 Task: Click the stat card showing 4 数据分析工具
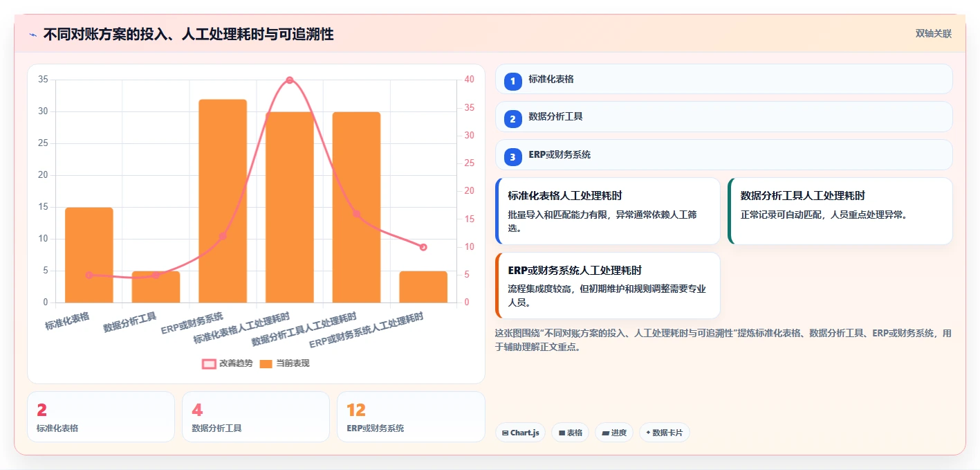click(256, 417)
